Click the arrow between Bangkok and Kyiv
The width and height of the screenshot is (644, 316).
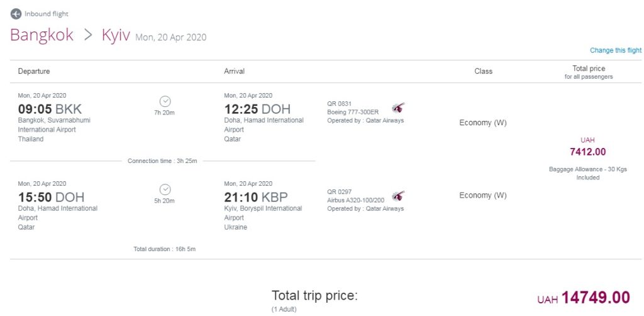click(87, 35)
